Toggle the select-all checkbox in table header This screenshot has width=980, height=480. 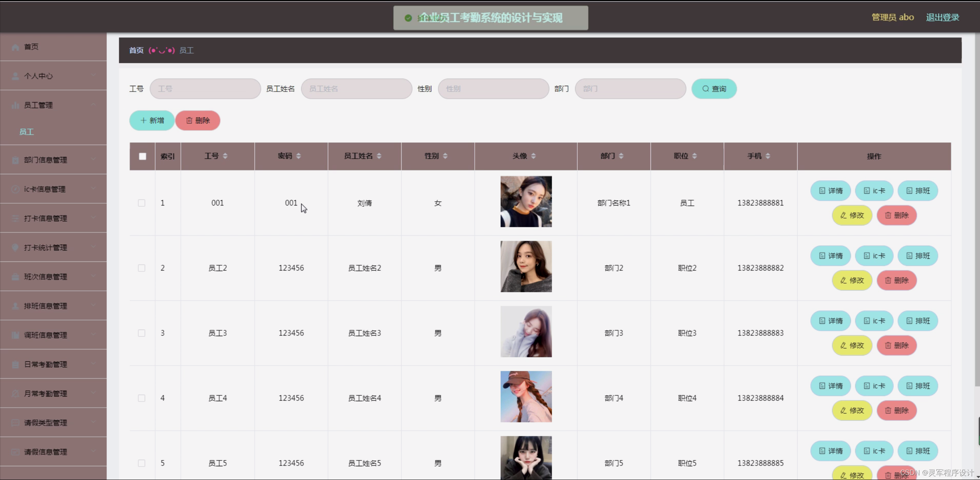click(143, 156)
